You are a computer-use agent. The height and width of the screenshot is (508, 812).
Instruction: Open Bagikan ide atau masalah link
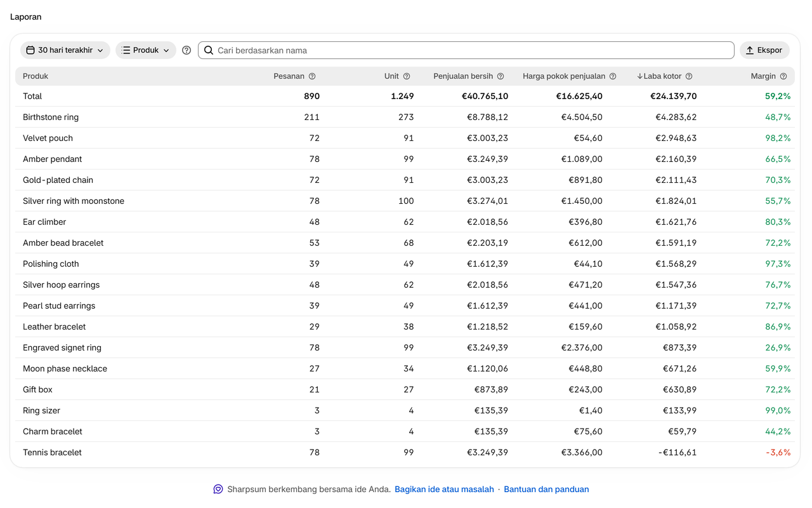click(444, 489)
